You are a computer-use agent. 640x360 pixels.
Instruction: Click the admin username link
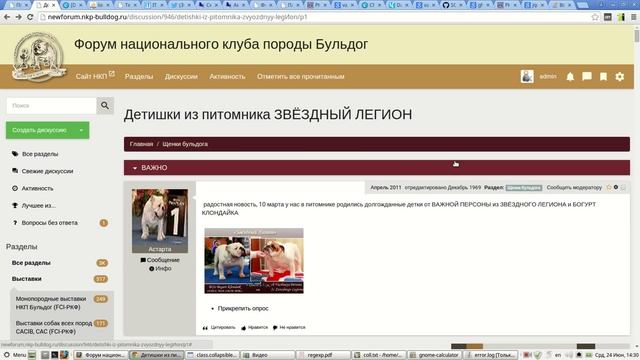(x=548, y=76)
